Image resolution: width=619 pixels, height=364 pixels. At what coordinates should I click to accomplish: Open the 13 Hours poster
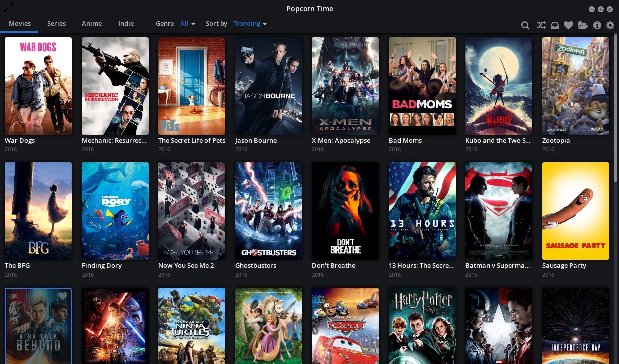point(422,211)
